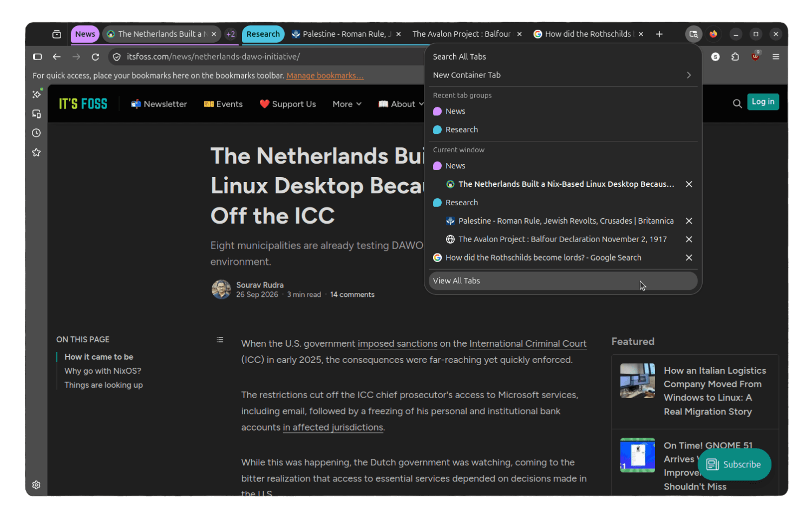Go back with the back arrow
This screenshot has width=812, height=520.
point(57,57)
